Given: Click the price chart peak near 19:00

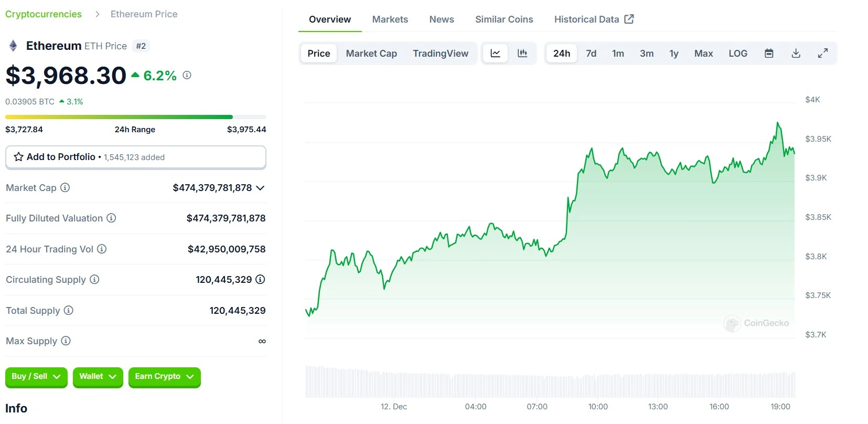Looking at the screenshot, I should [777, 123].
